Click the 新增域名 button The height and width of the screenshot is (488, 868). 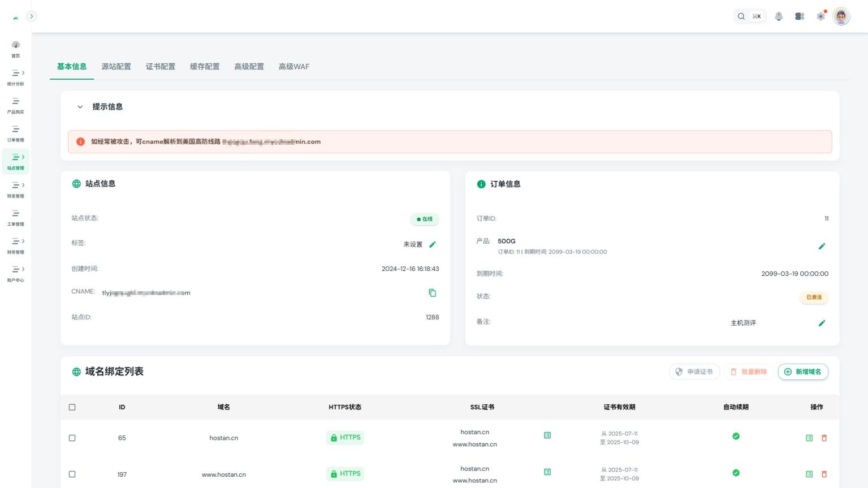[803, 372]
